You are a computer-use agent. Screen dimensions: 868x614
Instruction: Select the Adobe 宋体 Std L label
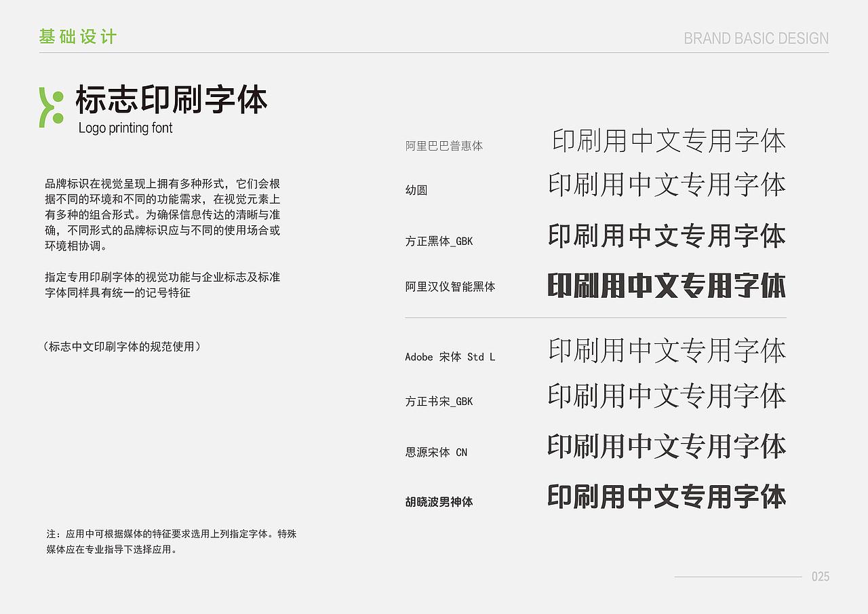pyautogui.click(x=450, y=357)
